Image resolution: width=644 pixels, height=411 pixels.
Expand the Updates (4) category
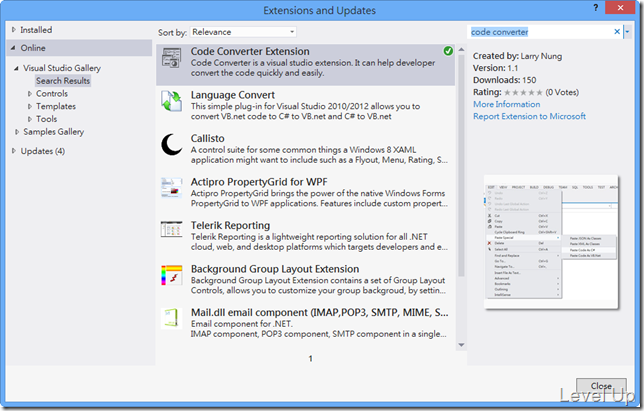pyautogui.click(x=14, y=151)
